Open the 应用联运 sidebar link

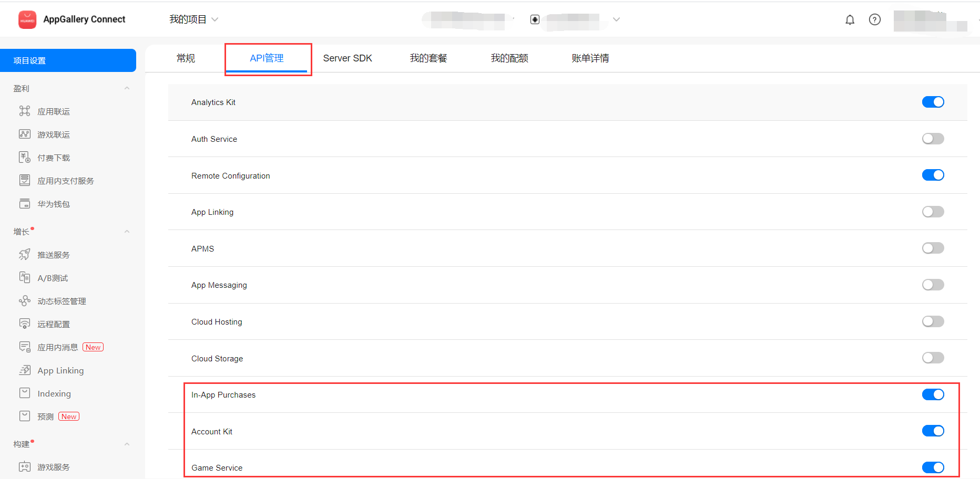[54, 111]
